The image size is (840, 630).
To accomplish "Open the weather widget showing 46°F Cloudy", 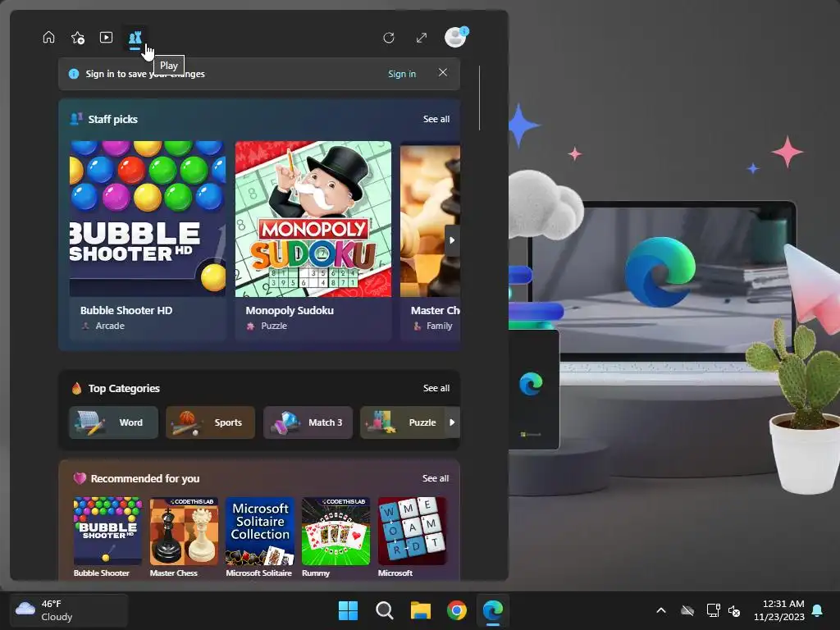I will pyautogui.click(x=69, y=610).
